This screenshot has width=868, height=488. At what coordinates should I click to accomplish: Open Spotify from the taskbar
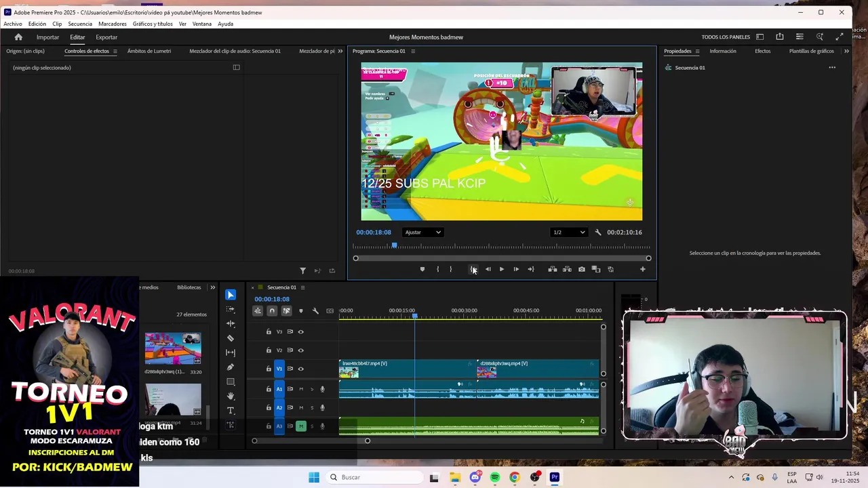pyautogui.click(x=495, y=477)
